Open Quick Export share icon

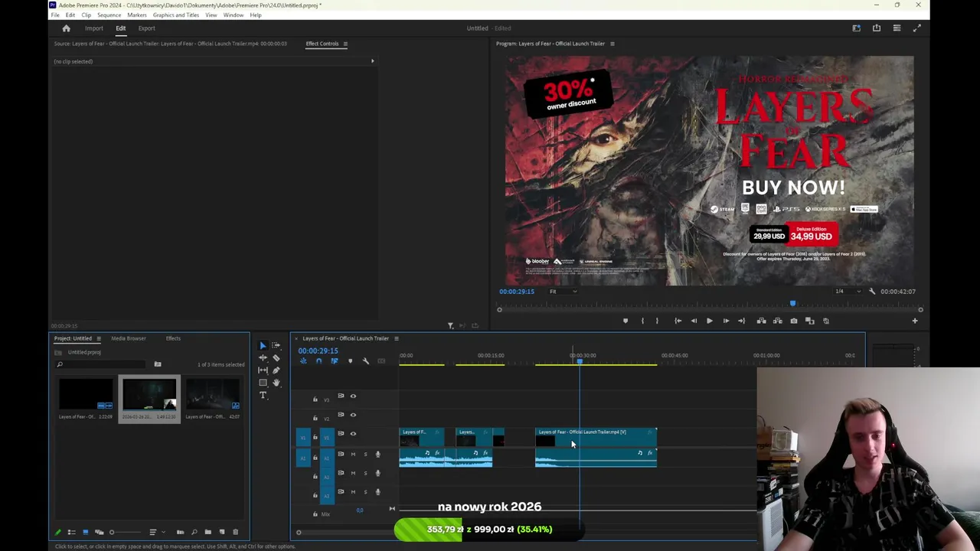click(x=877, y=28)
